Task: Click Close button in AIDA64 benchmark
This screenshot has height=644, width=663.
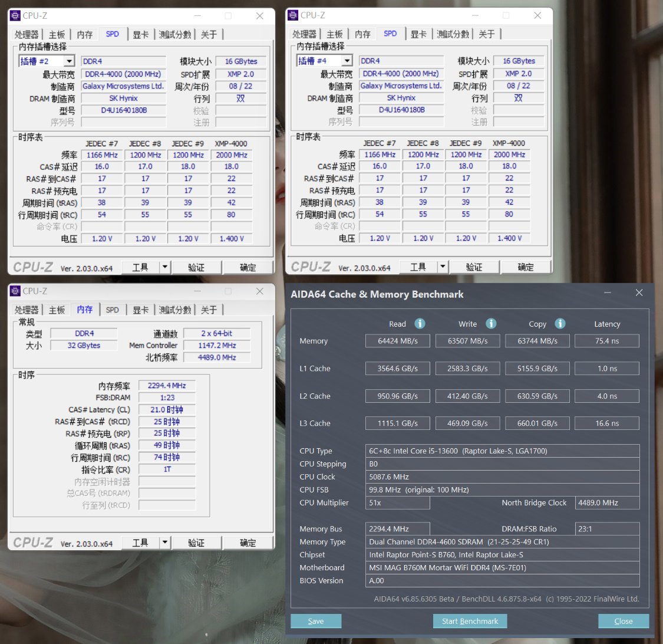Action: pos(624,621)
